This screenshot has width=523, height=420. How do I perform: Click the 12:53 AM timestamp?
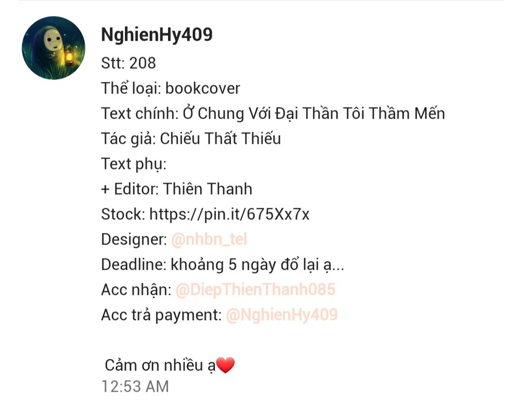[135, 387]
